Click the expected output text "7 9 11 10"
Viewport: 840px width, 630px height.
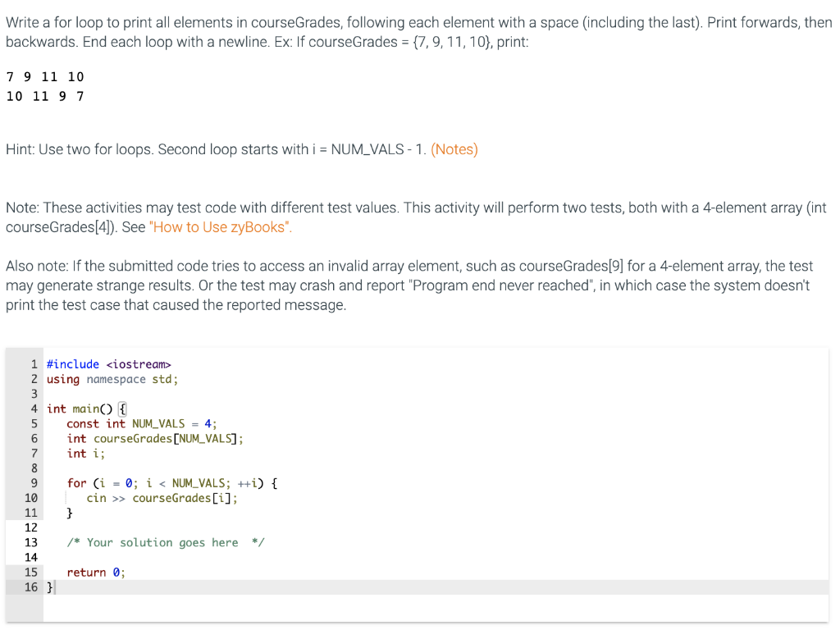(45, 76)
